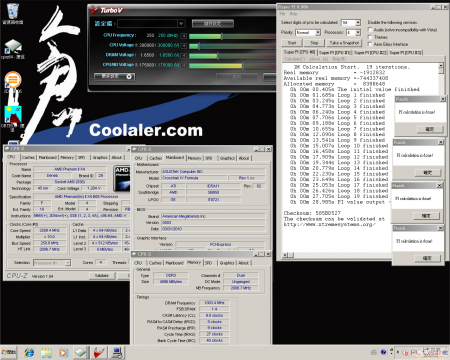Open Graphics tab in CPU-Z Memory window
This screenshot has width=450, height=360.
[227, 263]
